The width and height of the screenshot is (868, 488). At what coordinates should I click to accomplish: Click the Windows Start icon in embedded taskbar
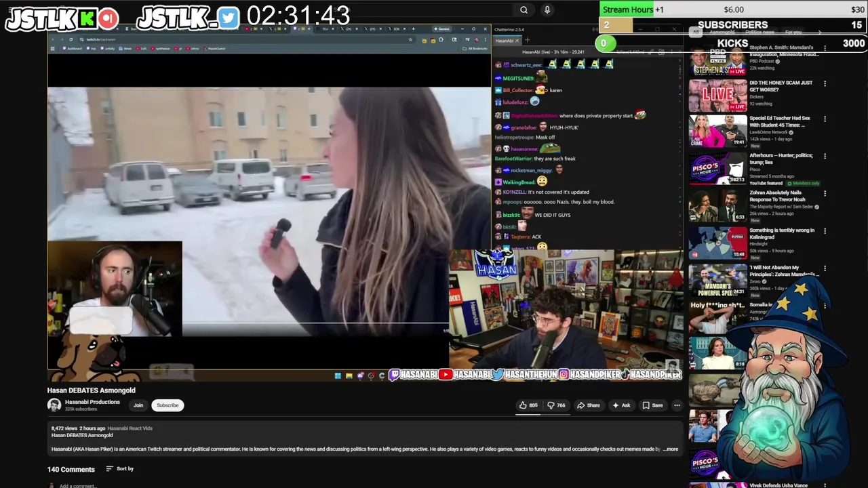(338, 375)
